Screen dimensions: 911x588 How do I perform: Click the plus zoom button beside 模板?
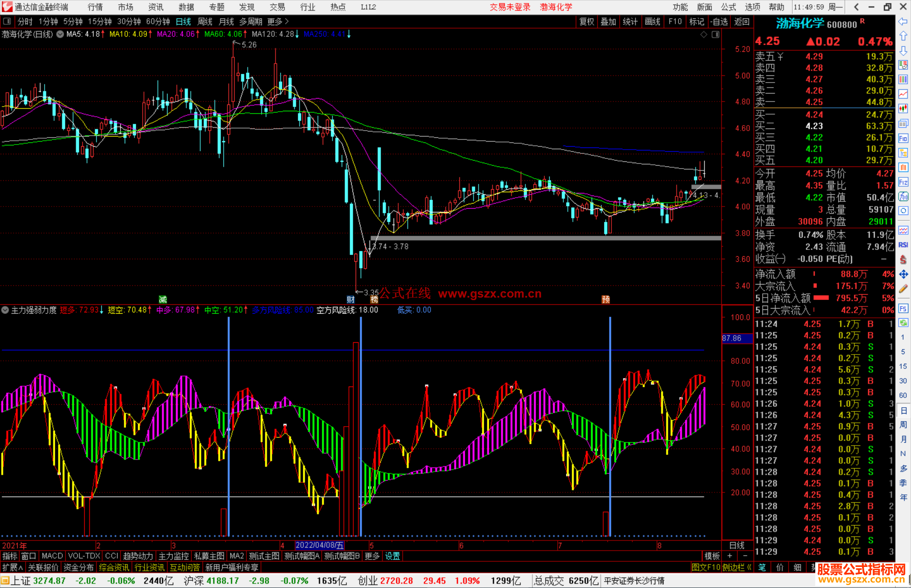click(730, 556)
